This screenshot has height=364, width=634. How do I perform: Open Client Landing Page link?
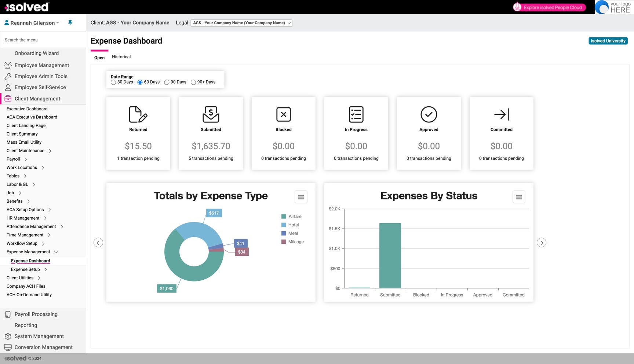pyautogui.click(x=26, y=125)
